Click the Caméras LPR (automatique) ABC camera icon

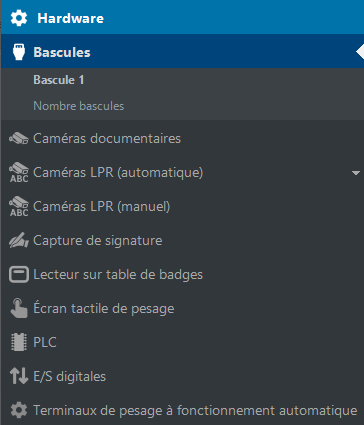[x=19, y=172]
